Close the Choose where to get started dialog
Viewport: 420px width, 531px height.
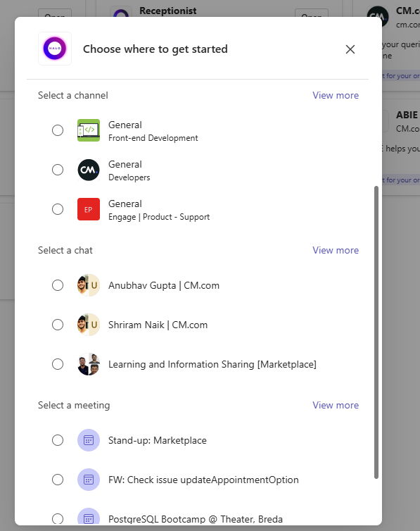pyautogui.click(x=350, y=49)
